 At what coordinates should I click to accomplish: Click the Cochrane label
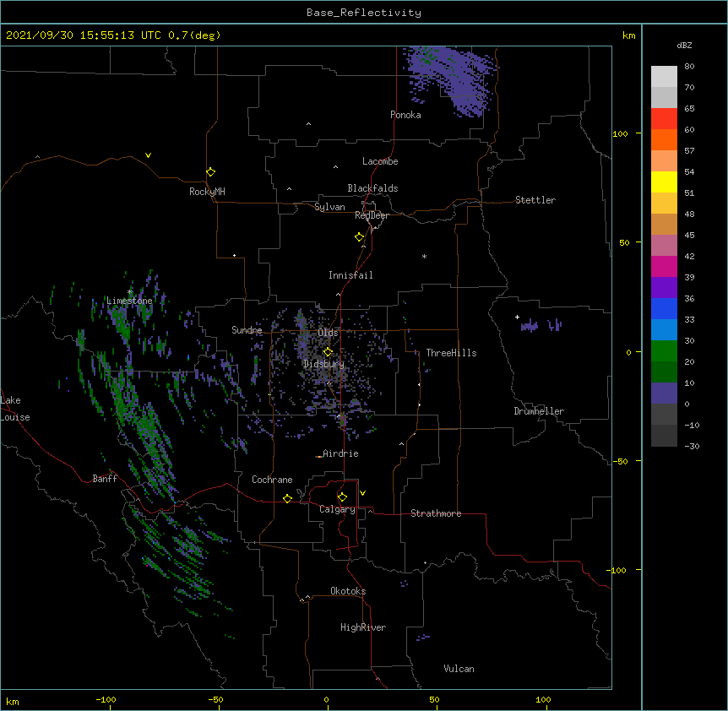click(272, 480)
